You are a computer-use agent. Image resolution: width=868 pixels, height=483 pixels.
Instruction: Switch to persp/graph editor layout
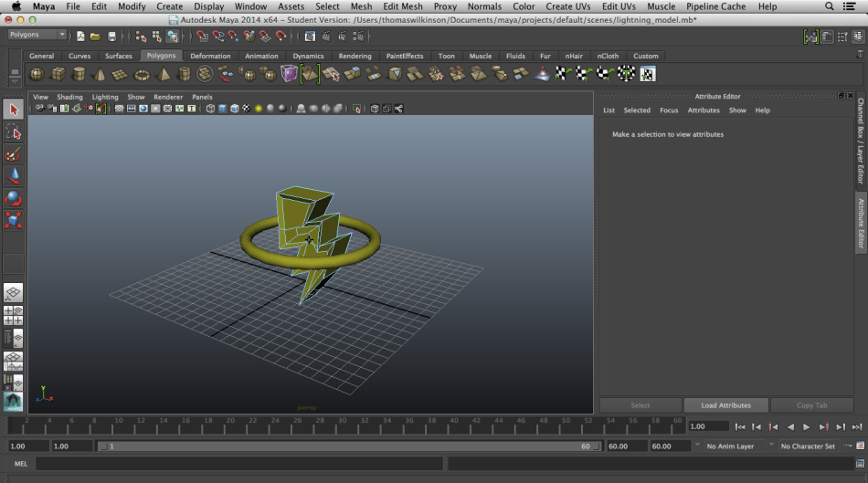[14, 362]
